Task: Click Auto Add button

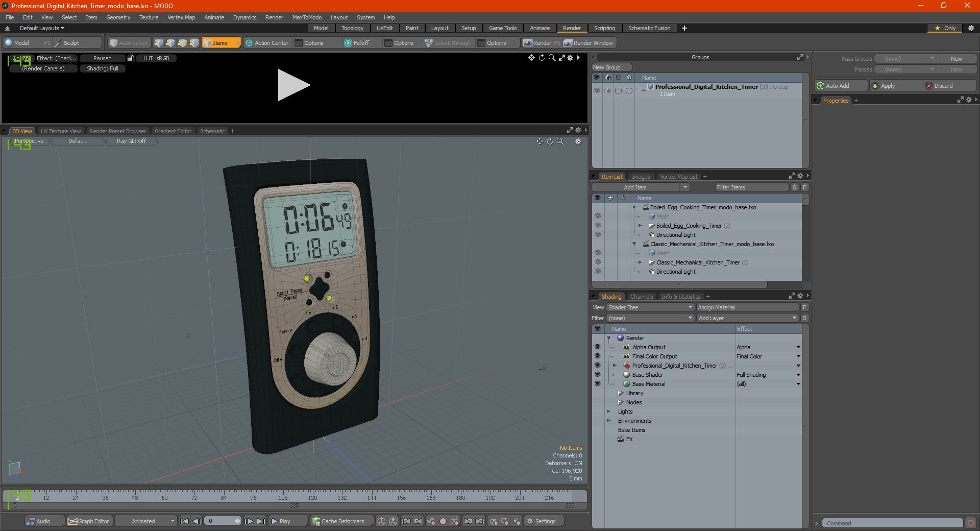Action: coord(841,86)
